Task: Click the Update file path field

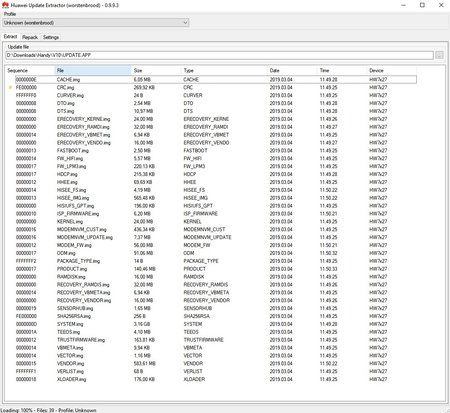Action: (x=219, y=55)
